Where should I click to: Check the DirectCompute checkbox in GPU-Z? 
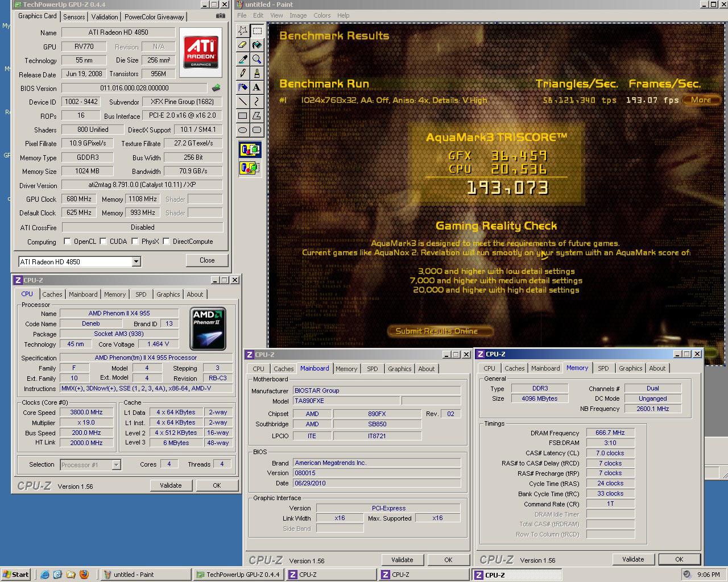(166, 242)
